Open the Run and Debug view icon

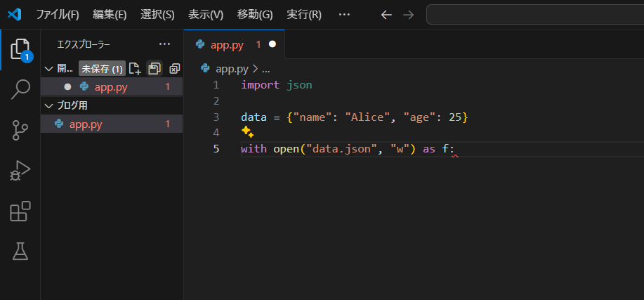coord(20,171)
